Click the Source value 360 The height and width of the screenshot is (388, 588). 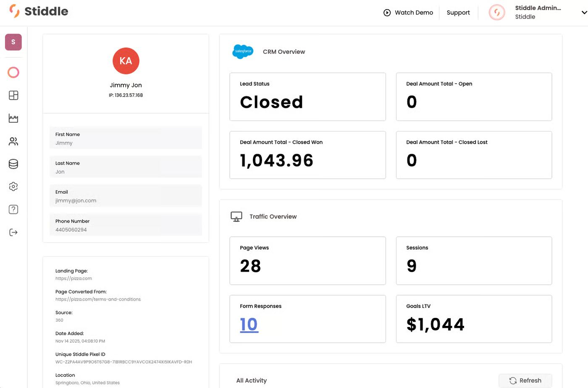click(x=59, y=320)
